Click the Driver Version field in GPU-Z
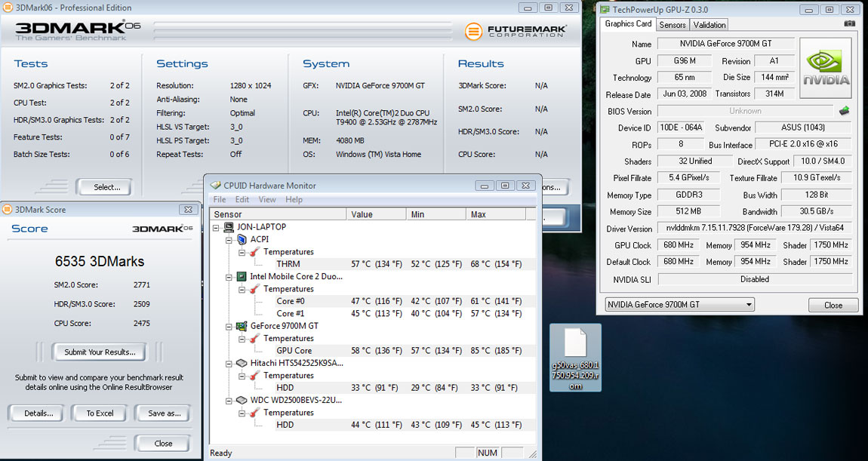The height and width of the screenshot is (461, 868). click(754, 228)
